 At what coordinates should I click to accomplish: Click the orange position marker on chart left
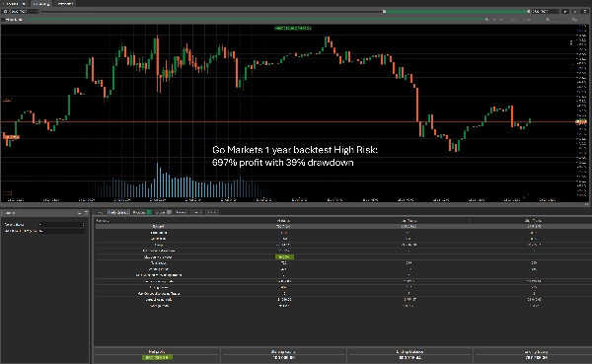[x=11, y=137]
